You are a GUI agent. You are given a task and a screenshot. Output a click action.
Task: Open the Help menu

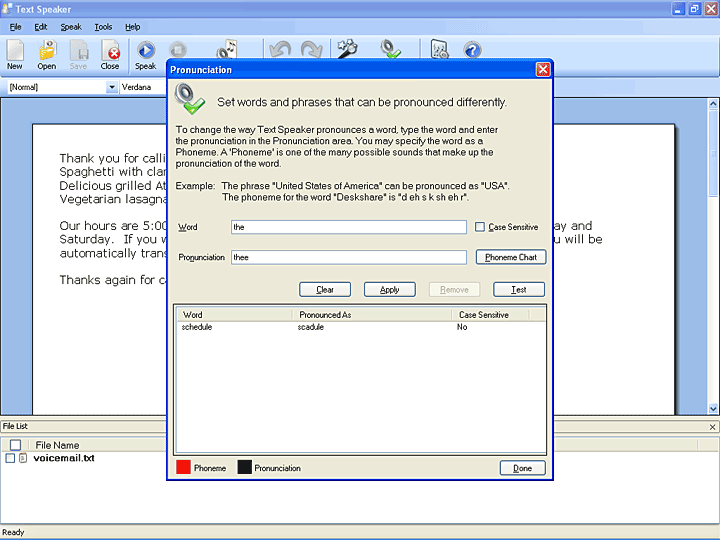[x=133, y=27]
